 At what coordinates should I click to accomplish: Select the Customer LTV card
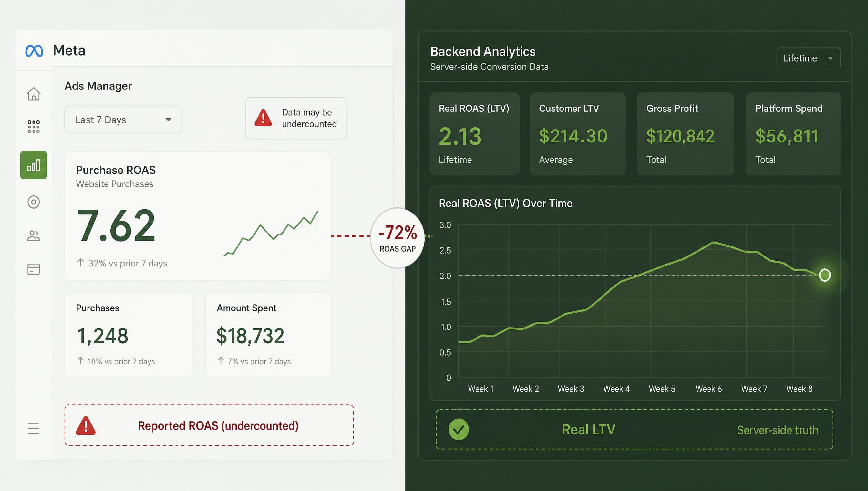pos(578,134)
